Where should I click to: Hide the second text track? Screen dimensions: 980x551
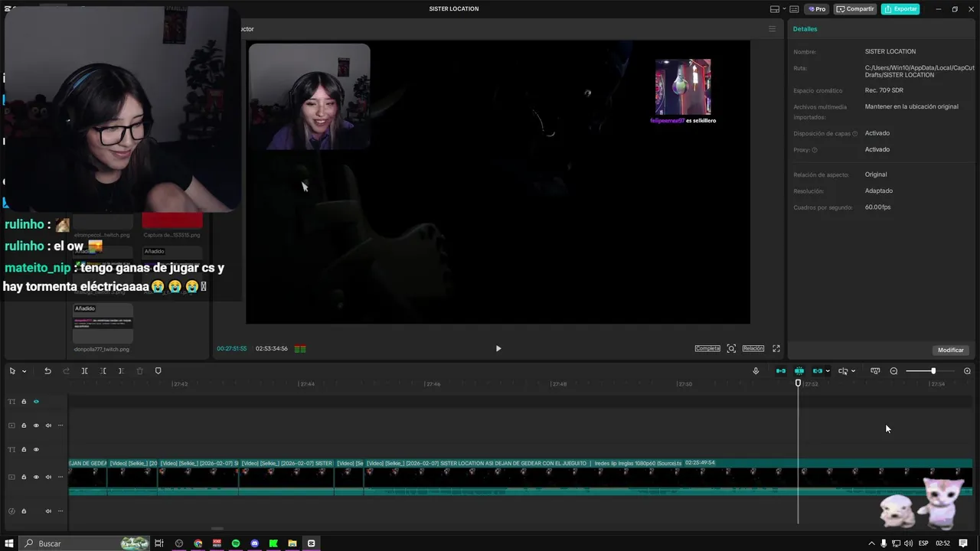click(36, 449)
